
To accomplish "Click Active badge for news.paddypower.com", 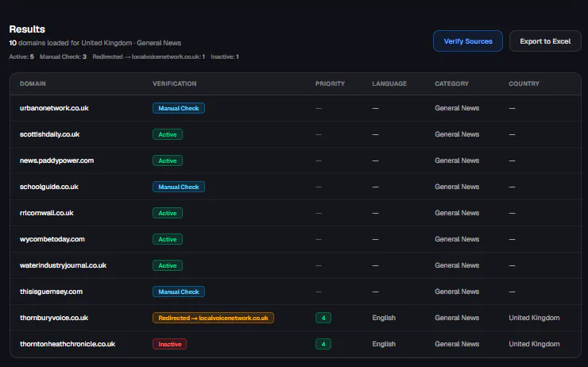I will (x=168, y=160).
